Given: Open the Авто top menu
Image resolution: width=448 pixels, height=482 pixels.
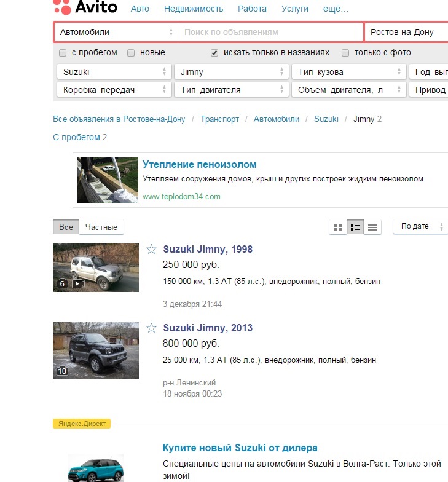Looking at the screenshot, I should click(x=140, y=9).
